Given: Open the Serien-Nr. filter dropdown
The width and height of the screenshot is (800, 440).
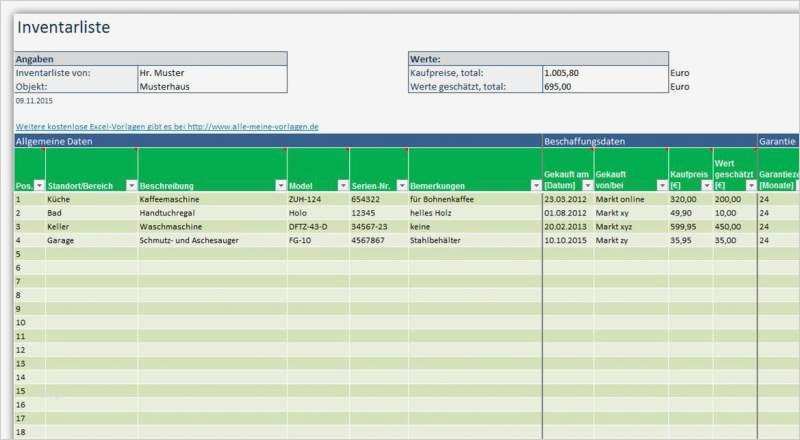Looking at the screenshot, I should pos(402,186).
